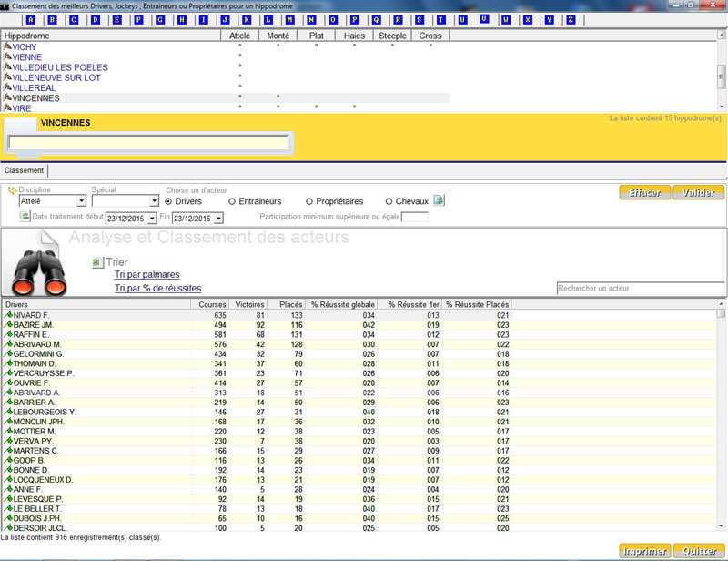Switch to the Classement tab

pyautogui.click(x=24, y=170)
